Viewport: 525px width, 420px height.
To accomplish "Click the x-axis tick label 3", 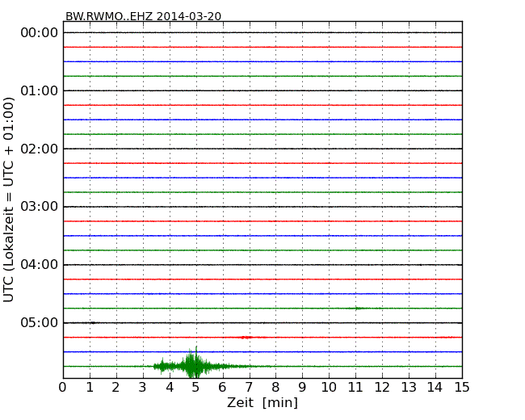I will point(143,388).
